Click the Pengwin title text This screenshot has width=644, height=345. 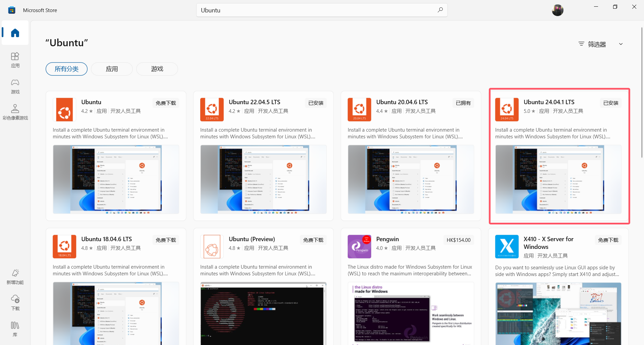[387, 239]
